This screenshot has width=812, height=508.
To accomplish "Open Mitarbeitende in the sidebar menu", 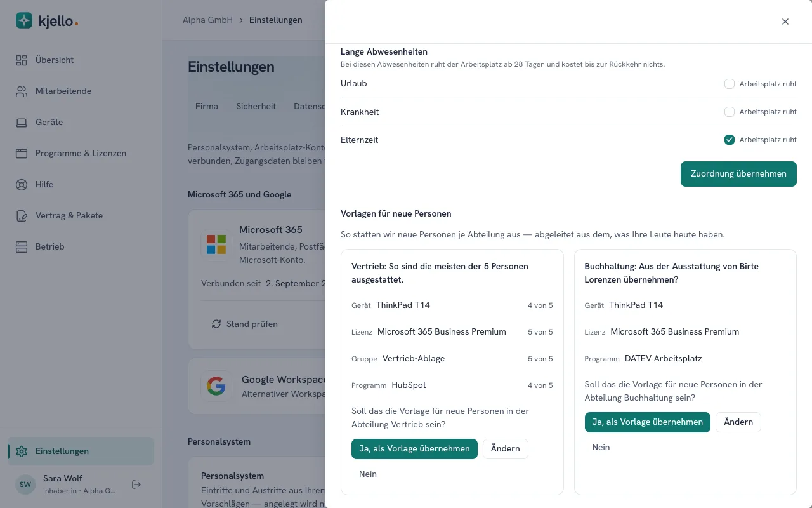I will (x=81, y=91).
